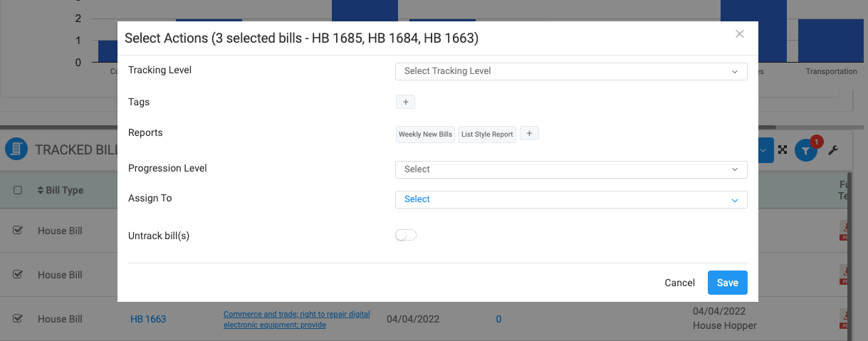Add a new tag with plus button
The image size is (868, 341).
point(405,103)
